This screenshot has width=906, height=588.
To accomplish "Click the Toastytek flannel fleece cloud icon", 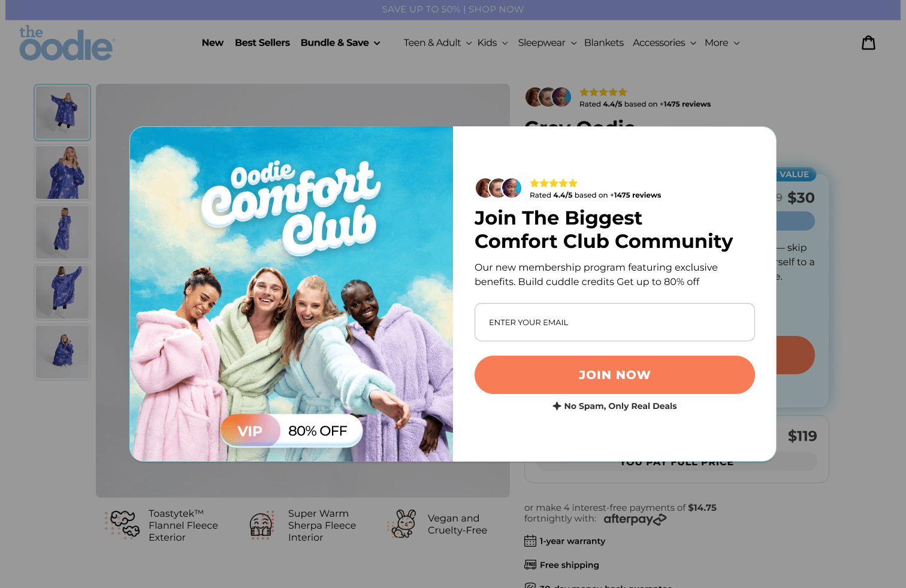I will tap(123, 525).
